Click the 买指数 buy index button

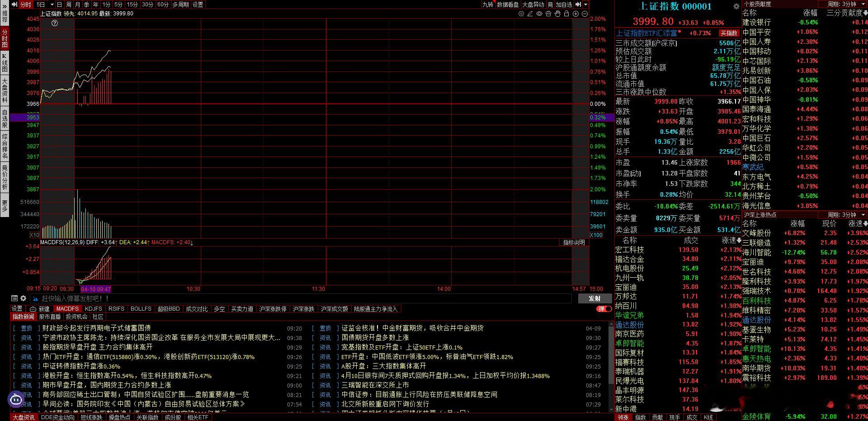(x=729, y=33)
